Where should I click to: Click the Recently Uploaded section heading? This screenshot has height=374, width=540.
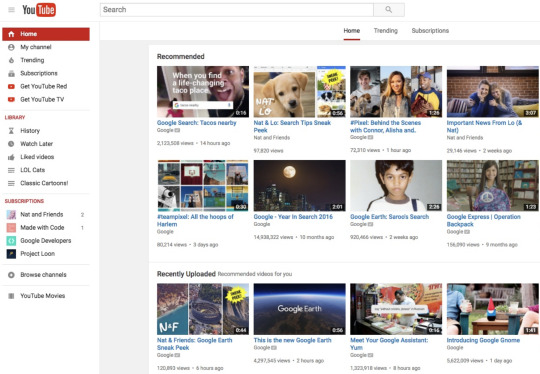[x=186, y=274]
